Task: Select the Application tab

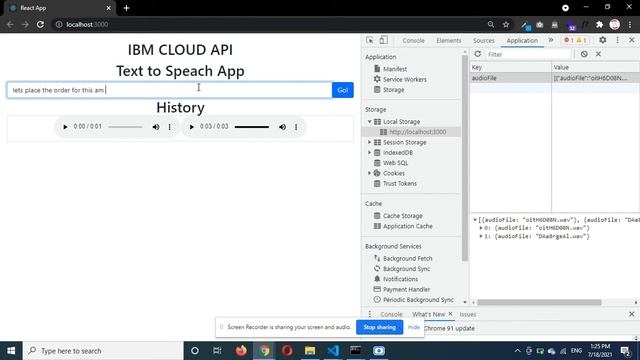Action: tap(522, 40)
